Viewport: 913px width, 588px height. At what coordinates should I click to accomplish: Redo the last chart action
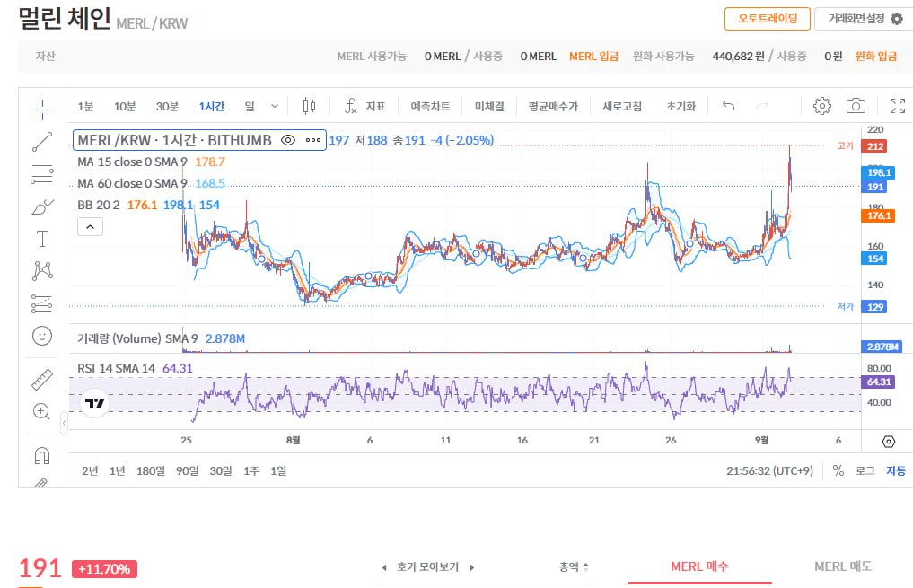(x=762, y=105)
